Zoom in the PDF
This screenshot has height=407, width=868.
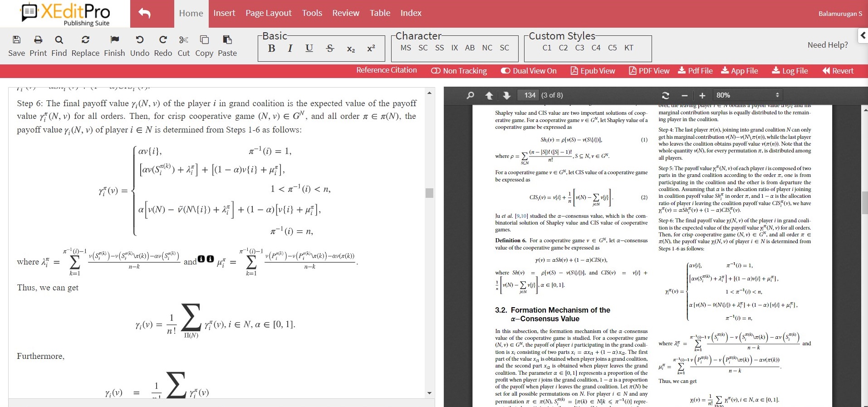[x=702, y=95]
